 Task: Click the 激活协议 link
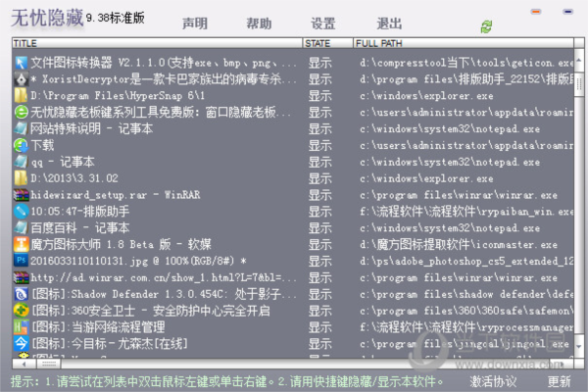[x=493, y=381]
